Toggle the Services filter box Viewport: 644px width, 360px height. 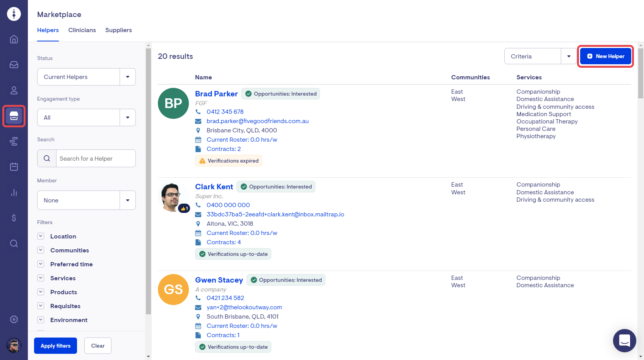coord(41,278)
